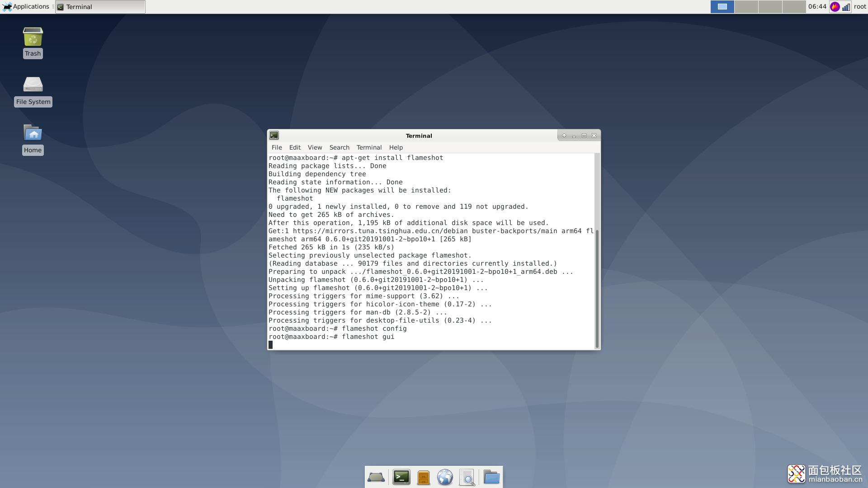Viewport: 868px width, 488px height.
Task: Minimize the Terminal window
Action: tap(574, 136)
